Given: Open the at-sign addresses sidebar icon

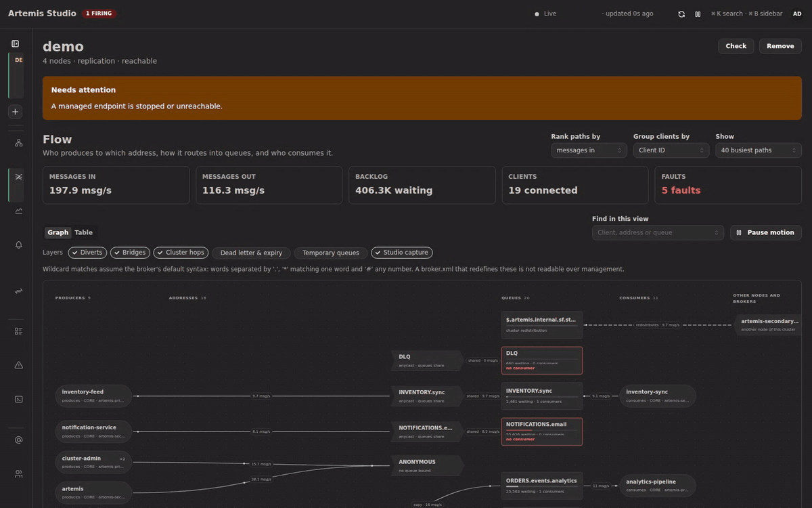Looking at the screenshot, I should [19, 440].
